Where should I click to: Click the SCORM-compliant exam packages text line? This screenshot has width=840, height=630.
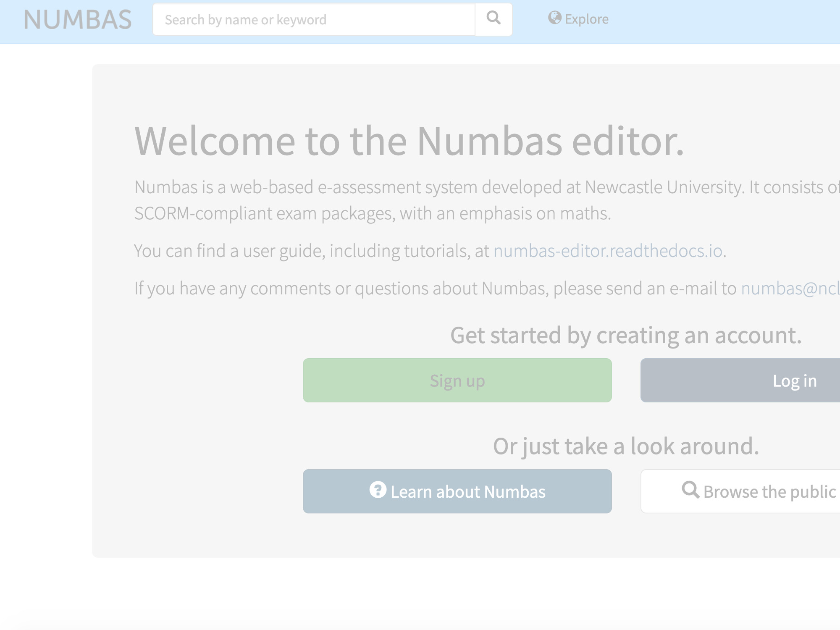372,213
